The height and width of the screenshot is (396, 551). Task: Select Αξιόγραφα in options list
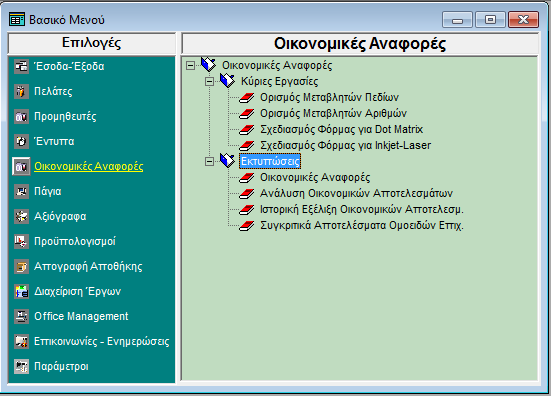60,216
